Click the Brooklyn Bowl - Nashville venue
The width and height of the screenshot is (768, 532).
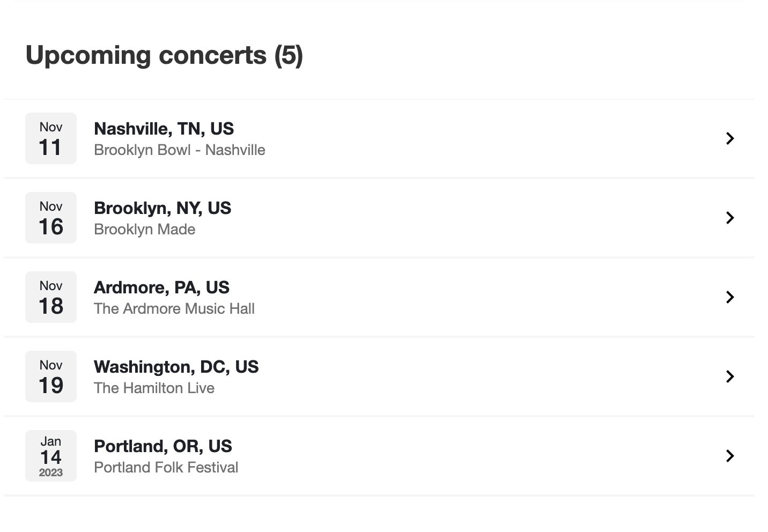(179, 150)
